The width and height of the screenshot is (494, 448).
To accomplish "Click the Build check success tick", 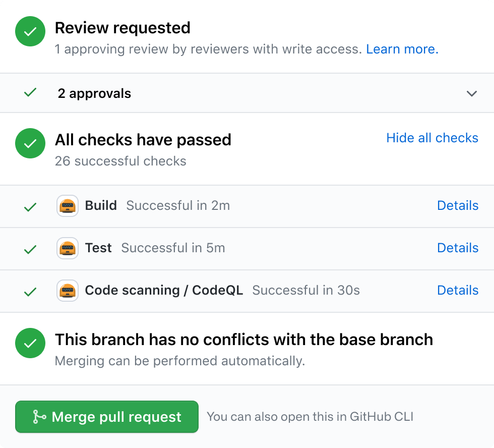I will (30, 206).
